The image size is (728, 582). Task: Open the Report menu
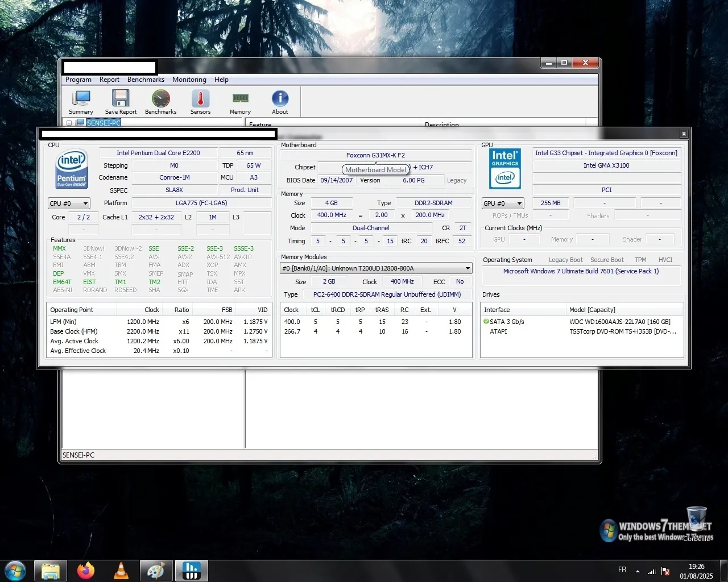point(109,80)
